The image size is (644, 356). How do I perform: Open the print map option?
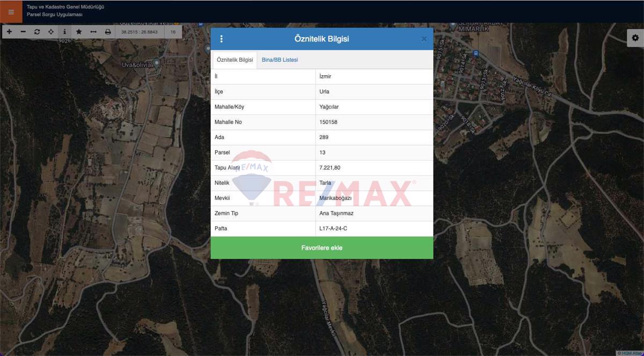coord(106,32)
